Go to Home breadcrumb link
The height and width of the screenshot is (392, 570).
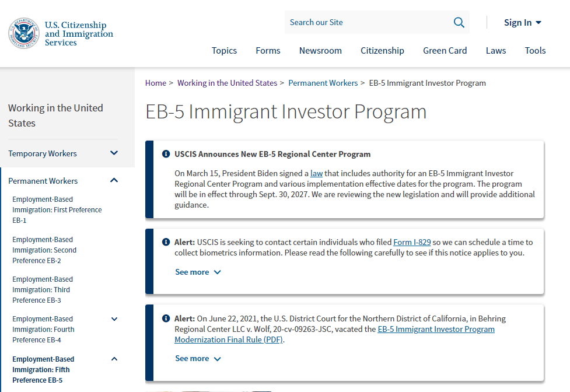(x=156, y=83)
